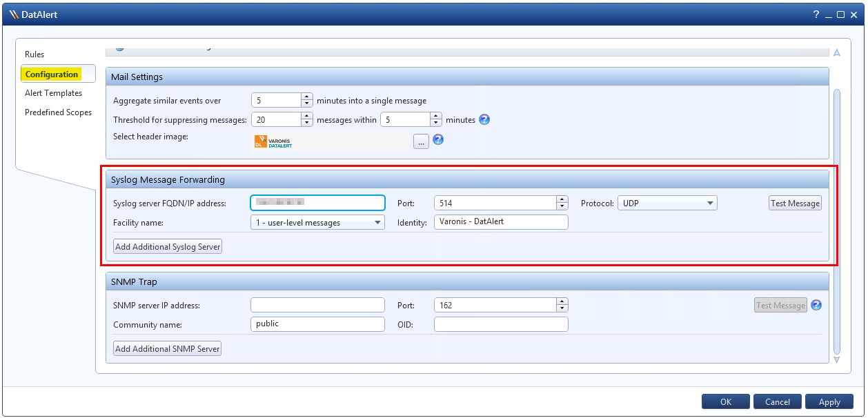Click the SNMP Port field showing 162
The image size is (868, 418).
pos(495,305)
